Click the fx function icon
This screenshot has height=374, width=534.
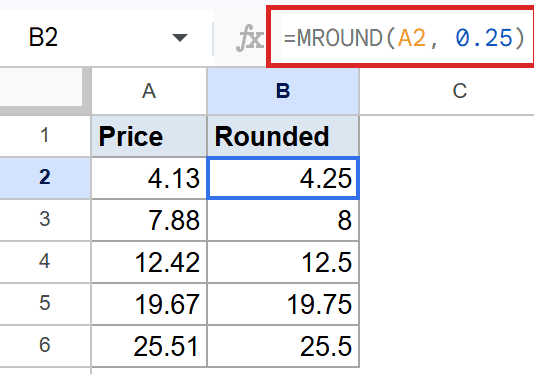pos(250,37)
